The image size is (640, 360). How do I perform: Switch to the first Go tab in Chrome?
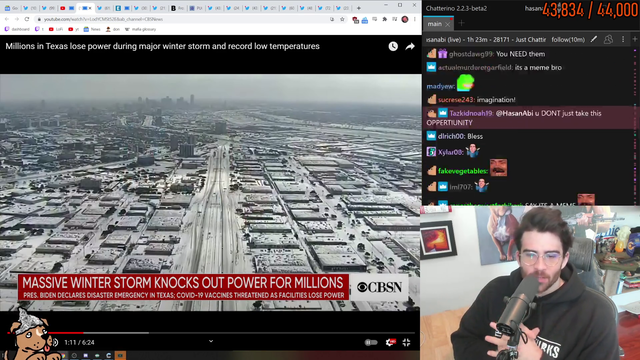click(x=11, y=8)
